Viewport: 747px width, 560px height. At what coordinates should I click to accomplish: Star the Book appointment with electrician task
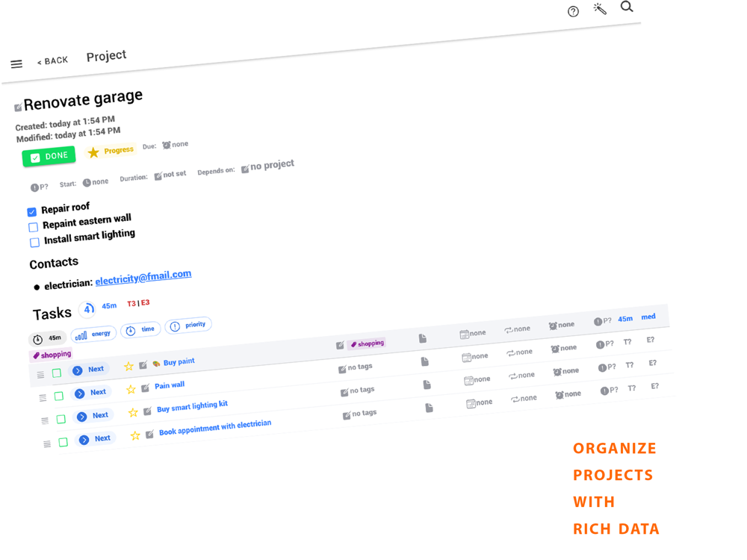pyautogui.click(x=135, y=436)
